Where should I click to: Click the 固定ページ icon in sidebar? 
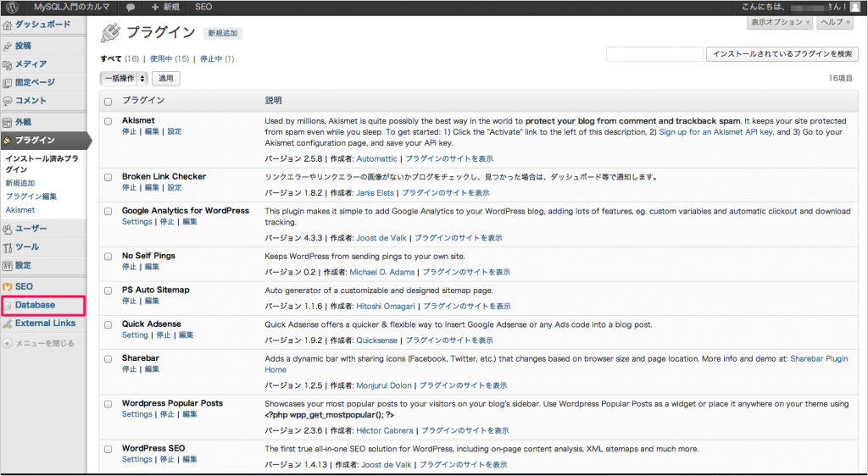point(7,83)
